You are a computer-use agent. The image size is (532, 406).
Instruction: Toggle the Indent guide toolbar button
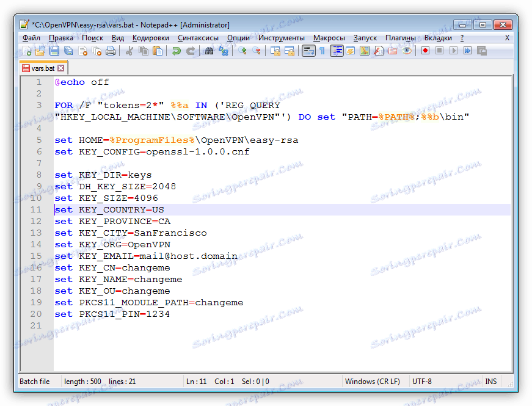pyautogui.click(x=337, y=51)
